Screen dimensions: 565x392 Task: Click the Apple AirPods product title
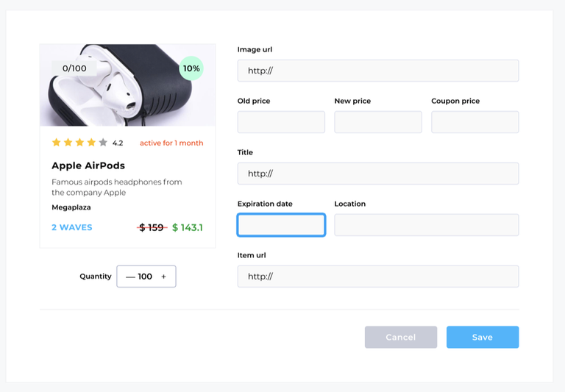tap(88, 165)
